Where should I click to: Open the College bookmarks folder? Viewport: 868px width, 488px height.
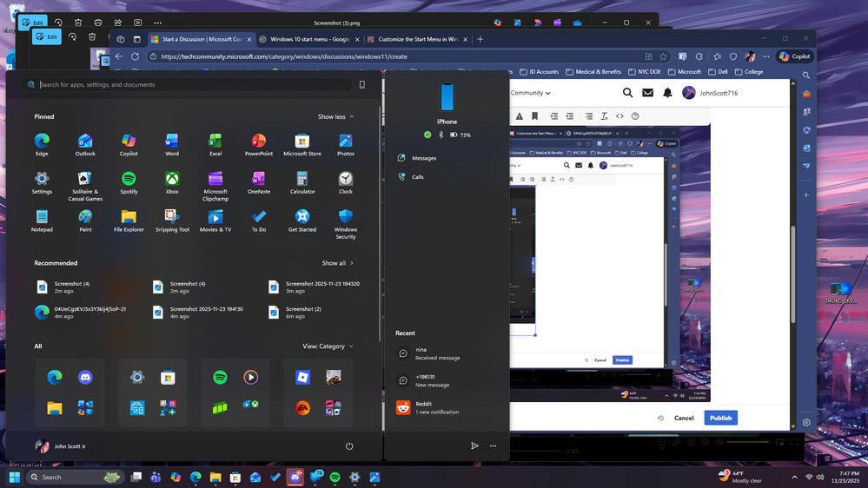[749, 72]
